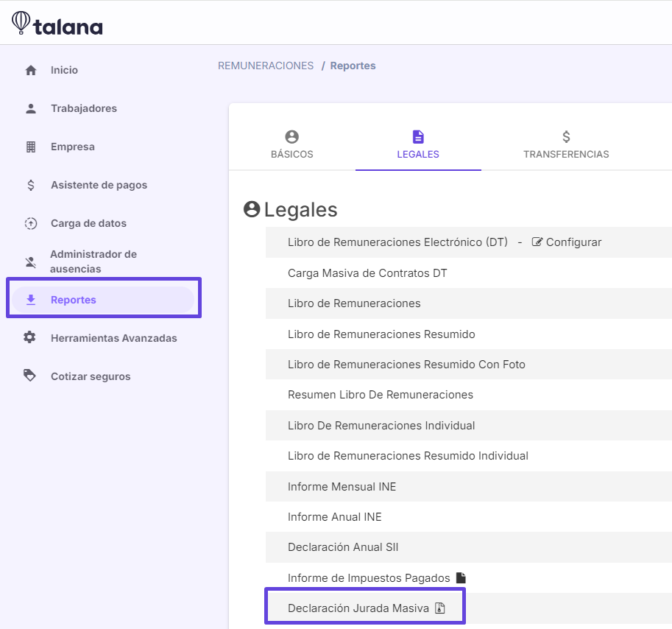Select the Informe Mensual INE report
Viewport: 672px width, 629px height.
tap(342, 487)
